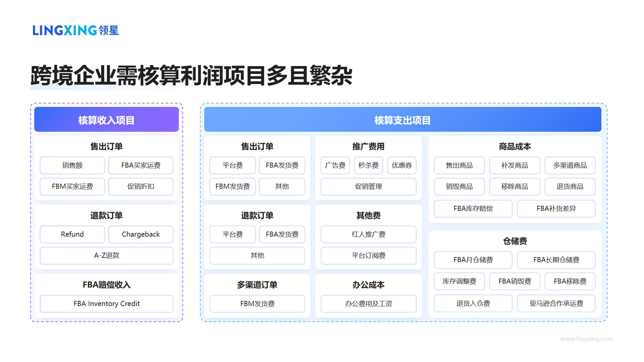644x362 pixels.
Task: Select the 优惠券 chip
Action: (401, 165)
